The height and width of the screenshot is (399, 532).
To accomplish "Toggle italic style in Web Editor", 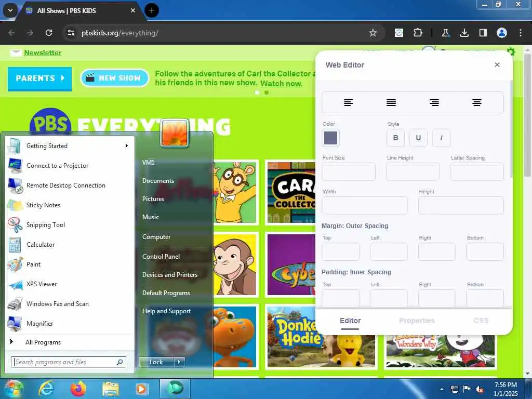I will pos(441,138).
